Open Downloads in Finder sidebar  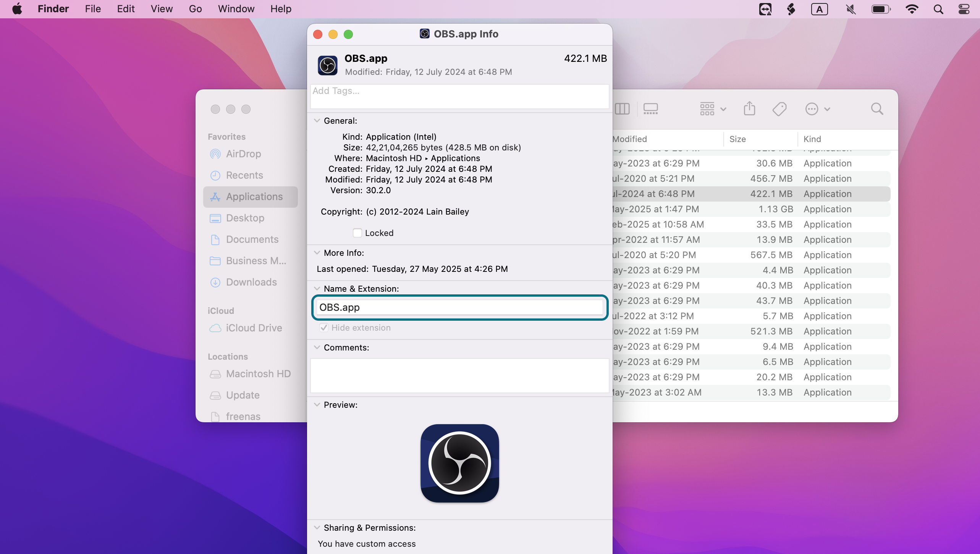click(x=250, y=282)
